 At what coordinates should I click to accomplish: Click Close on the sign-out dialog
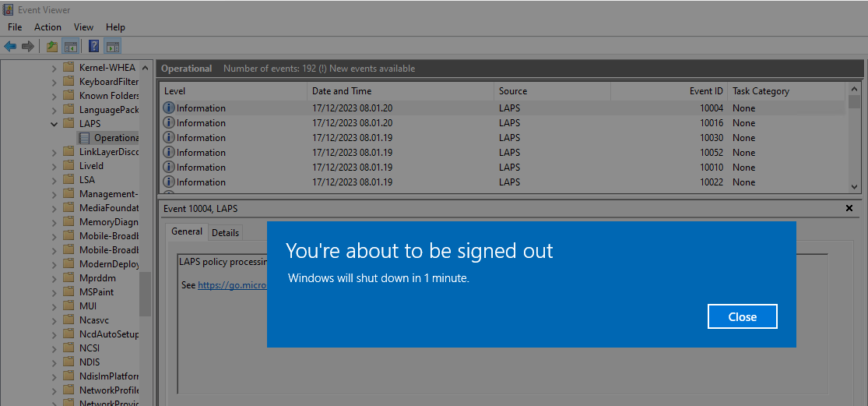click(743, 317)
